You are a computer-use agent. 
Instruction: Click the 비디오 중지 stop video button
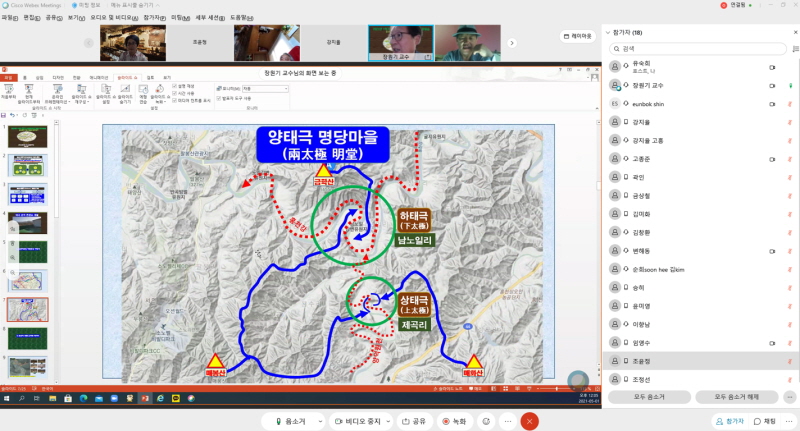click(x=355, y=421)
